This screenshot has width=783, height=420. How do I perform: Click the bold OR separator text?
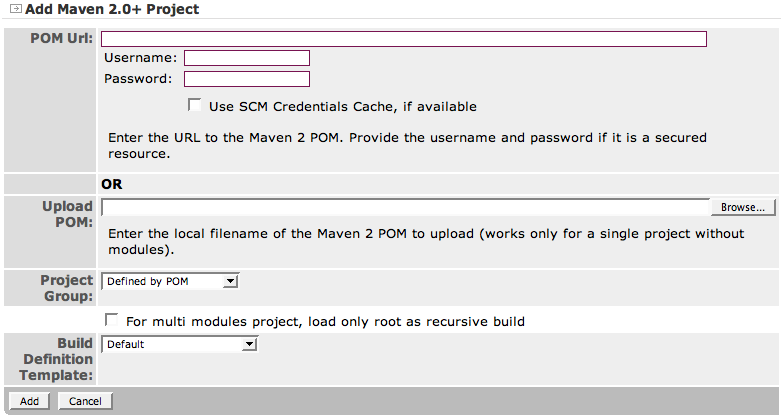click(x=111, y=185)
